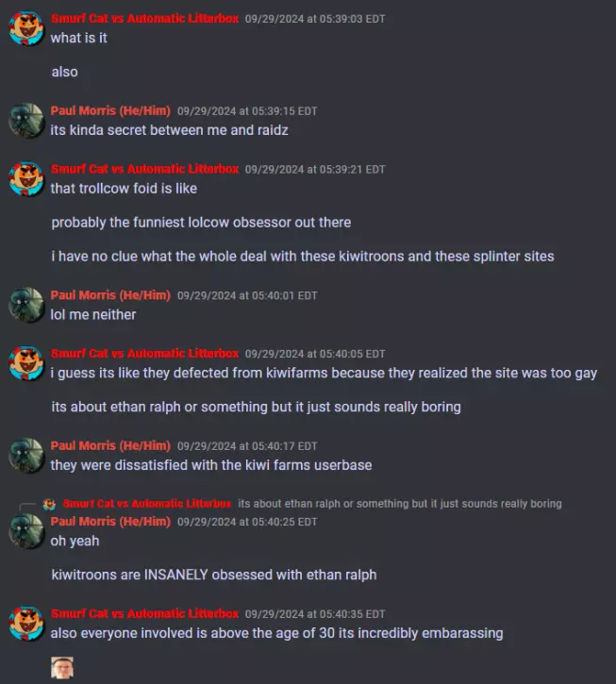616x684 pixels.
Task: Jump to replied message "its about ethan ralph" preview
Action: [400, 504]
